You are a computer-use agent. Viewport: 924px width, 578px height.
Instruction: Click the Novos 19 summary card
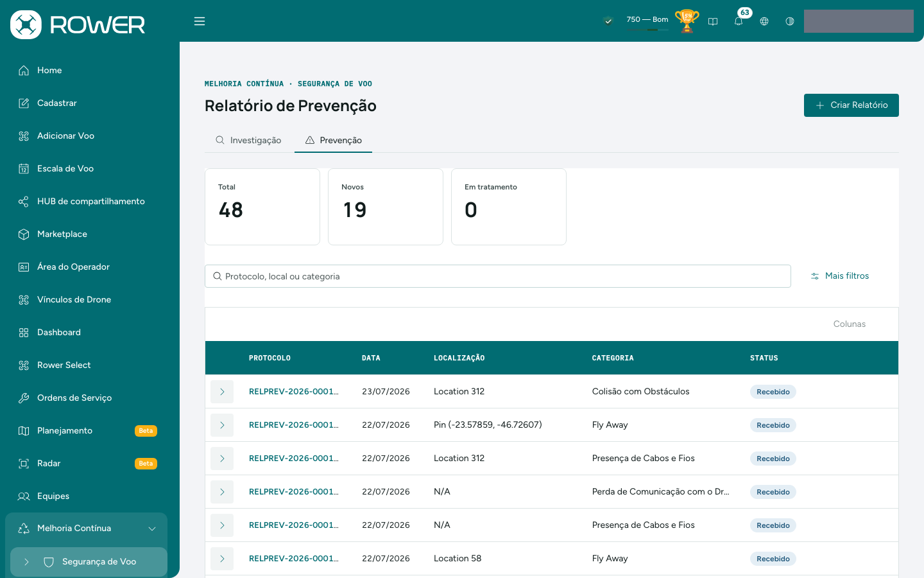pos(386,207)
